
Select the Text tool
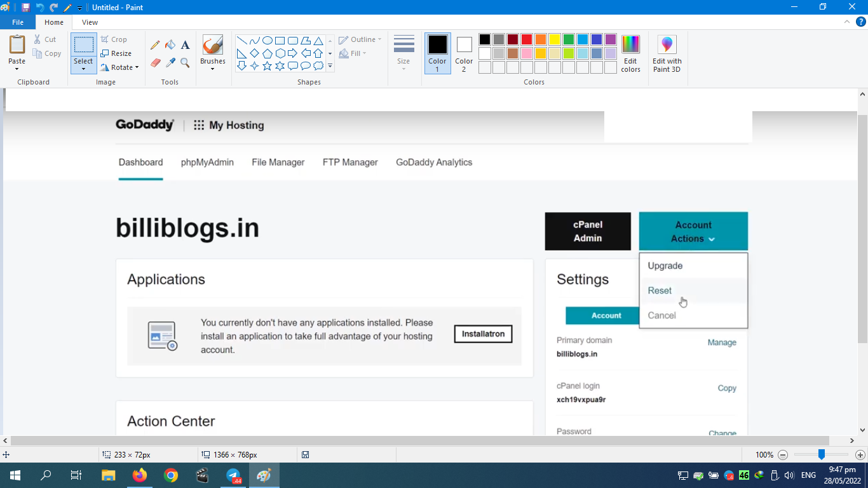pos(185,45)
